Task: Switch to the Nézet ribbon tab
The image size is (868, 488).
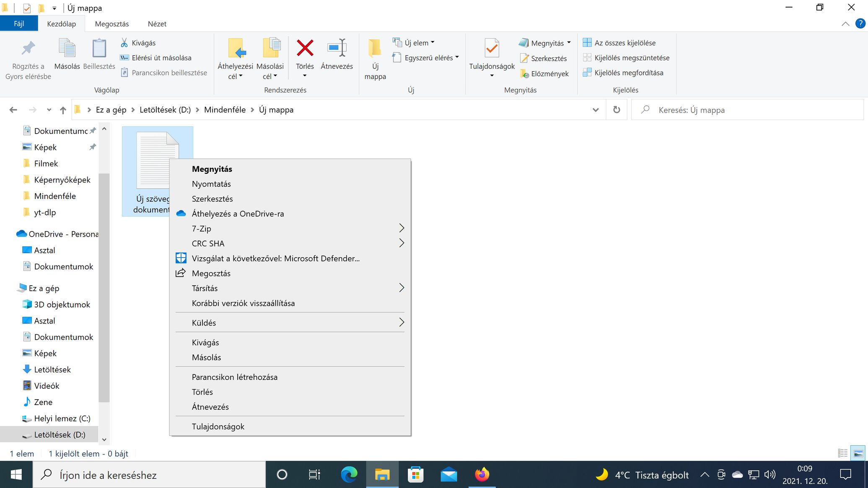Action: 157,24
